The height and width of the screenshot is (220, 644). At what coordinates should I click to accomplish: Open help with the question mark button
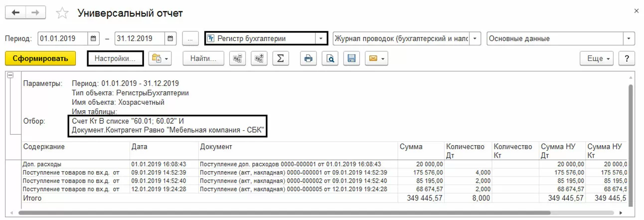626,58
